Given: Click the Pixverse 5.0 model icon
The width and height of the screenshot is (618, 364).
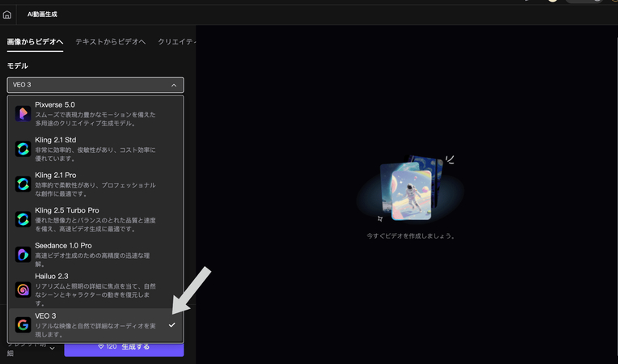Looking at the screenshot, I should click(23, 114).
